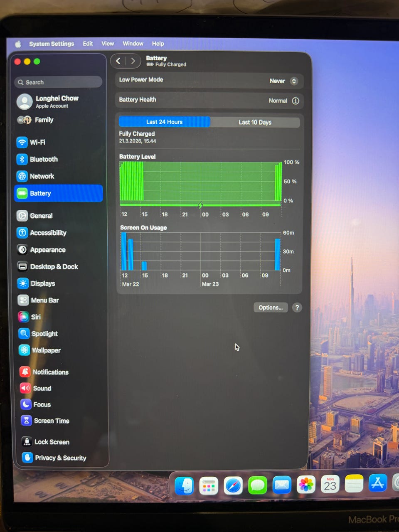Switch to Last 24 Hours tab
The width and height of the screenshot is (399, 532).
[165, 122]
